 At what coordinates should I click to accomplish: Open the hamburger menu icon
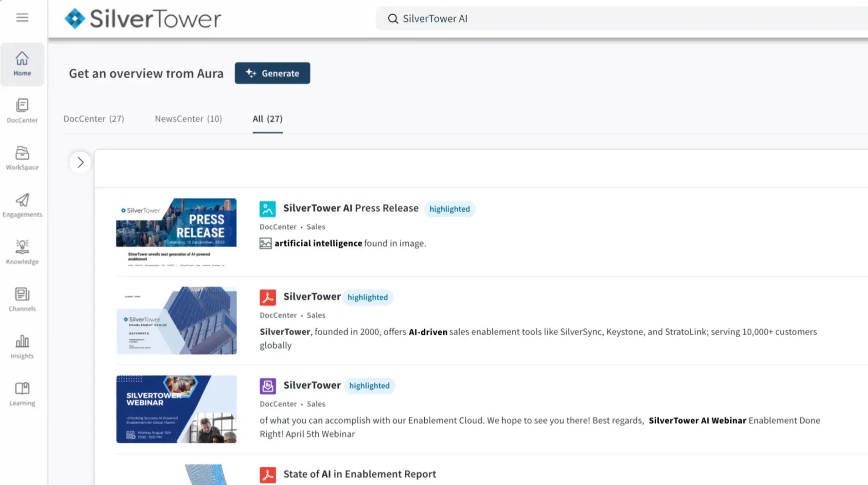pyautogui.click(x=22, y=18)
